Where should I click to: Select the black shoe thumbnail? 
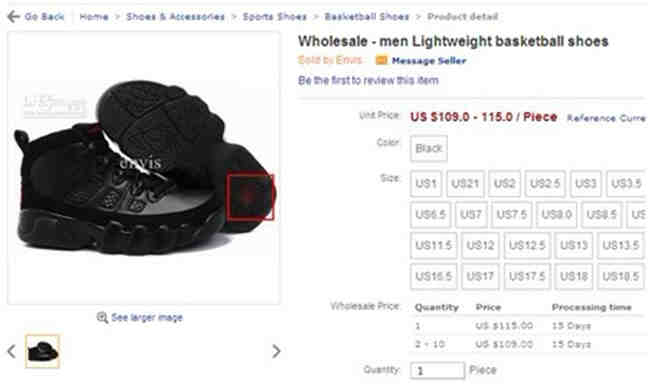(x=42, y=351)
